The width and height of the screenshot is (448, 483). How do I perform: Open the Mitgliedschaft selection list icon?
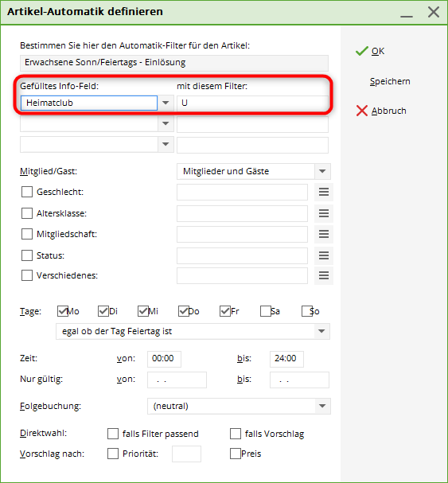324,235
